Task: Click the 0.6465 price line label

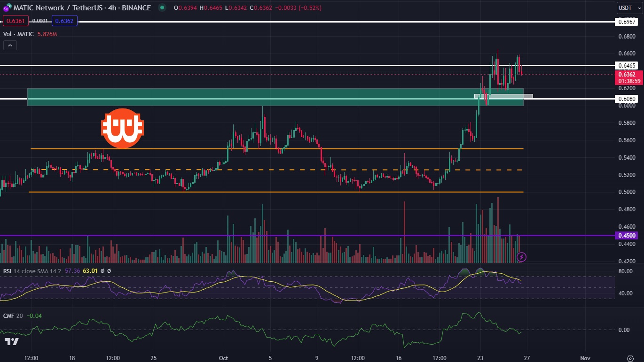Action: pyautogui.click(x=627, y=65)
